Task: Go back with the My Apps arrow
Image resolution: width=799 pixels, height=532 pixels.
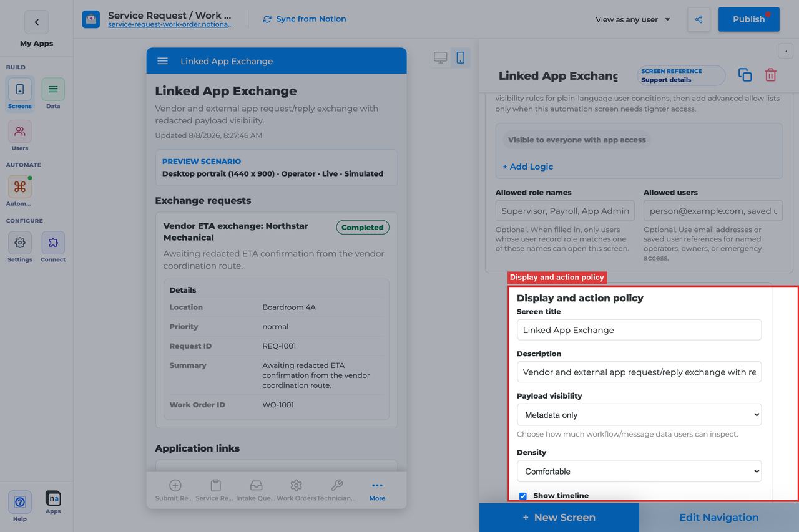Action: coord(36,22)
